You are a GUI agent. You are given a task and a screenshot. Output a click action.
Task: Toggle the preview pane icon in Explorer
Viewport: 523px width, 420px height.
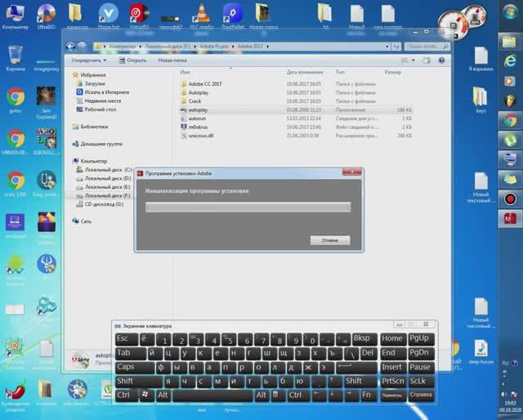pos(427,60)
